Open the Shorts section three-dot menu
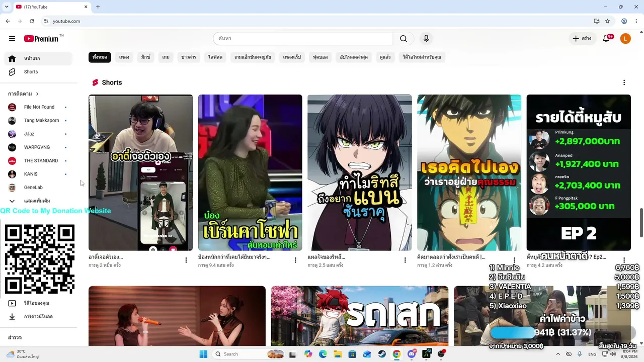 624,82
